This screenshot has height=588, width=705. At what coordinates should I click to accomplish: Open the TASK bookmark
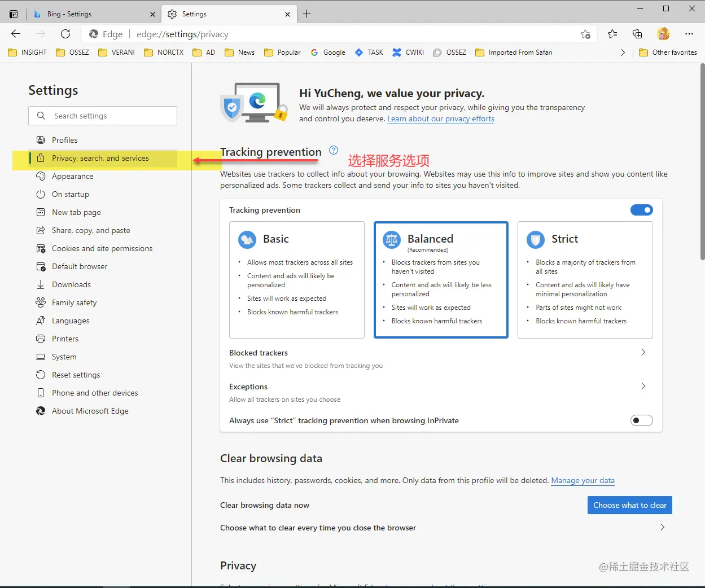pos(369,52)
